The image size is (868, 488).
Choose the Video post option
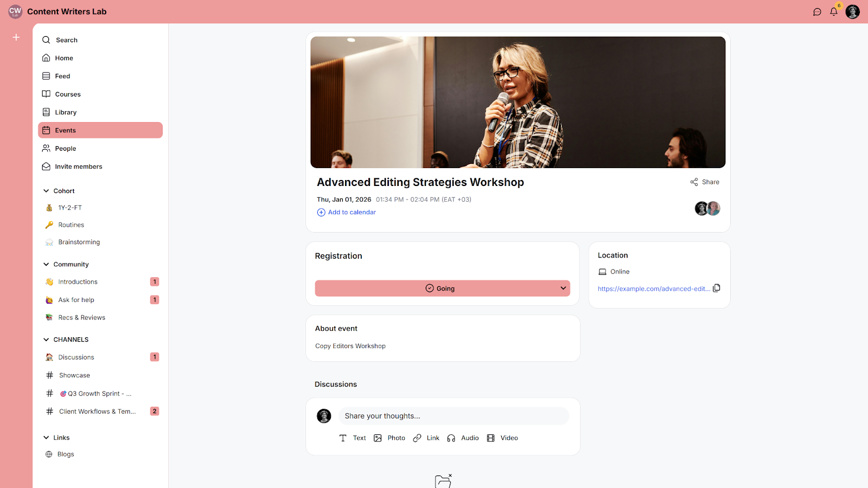[502, 438]
